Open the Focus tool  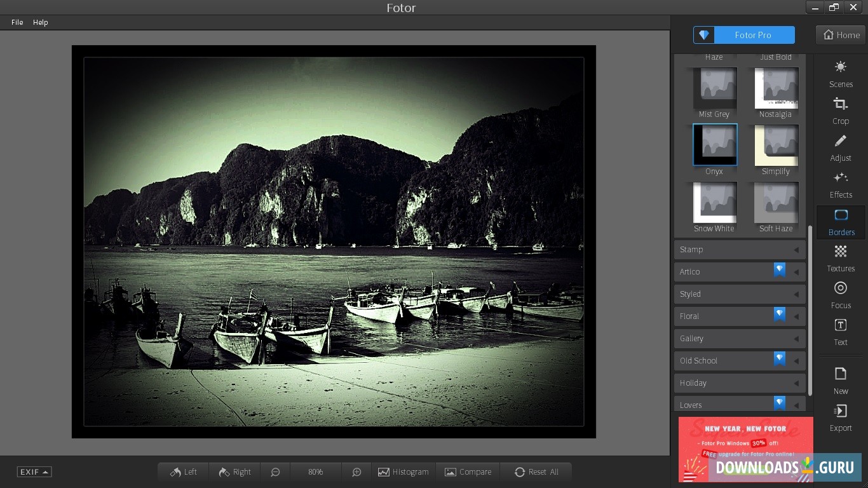pyautogui.click(x=840, y=295)
